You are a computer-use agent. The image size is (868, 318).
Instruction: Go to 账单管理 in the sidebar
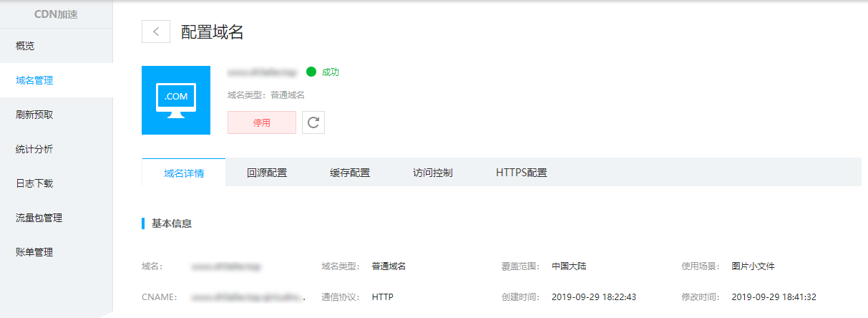click(x=34, y=252)
